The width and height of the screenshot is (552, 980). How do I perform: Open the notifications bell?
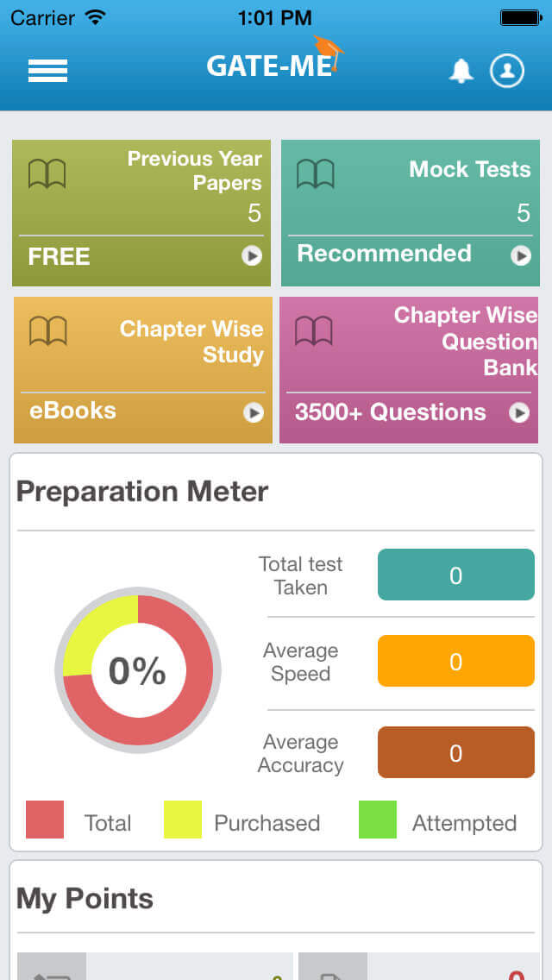coord(462,71)
